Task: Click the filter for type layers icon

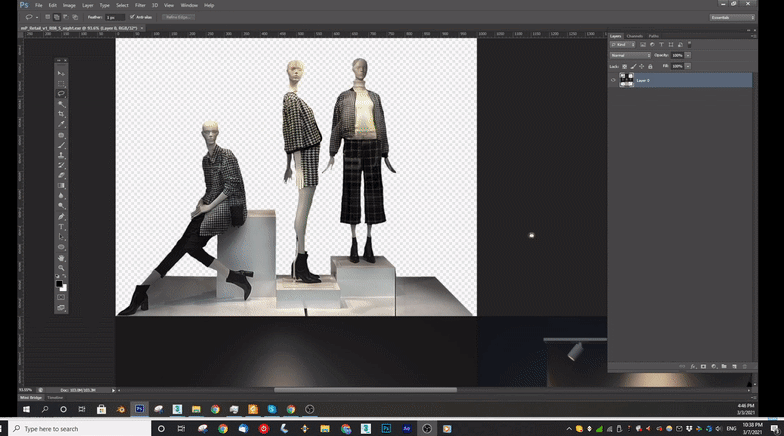Action: (x=661, y=45)
